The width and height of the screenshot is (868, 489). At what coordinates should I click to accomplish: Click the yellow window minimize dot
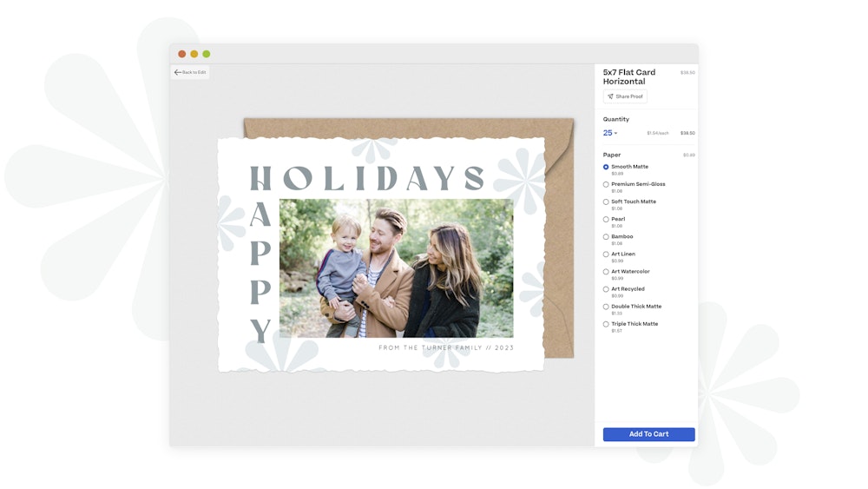click(x=194, y=54)
